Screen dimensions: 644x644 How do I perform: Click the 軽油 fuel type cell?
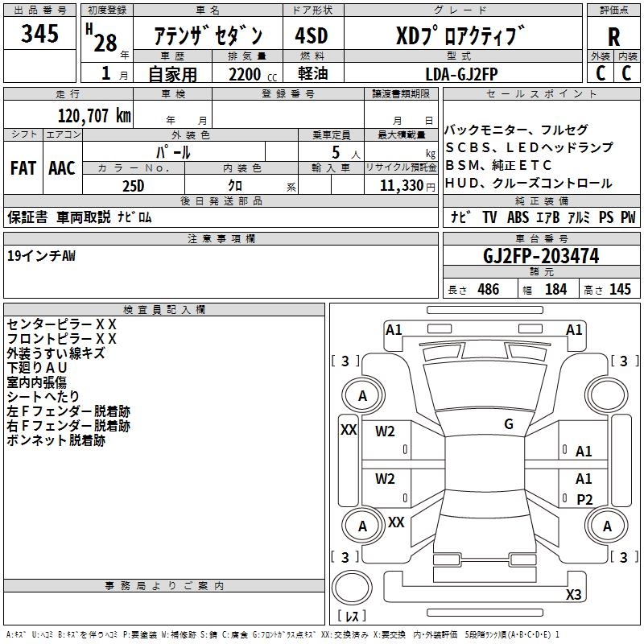[313, 73]
